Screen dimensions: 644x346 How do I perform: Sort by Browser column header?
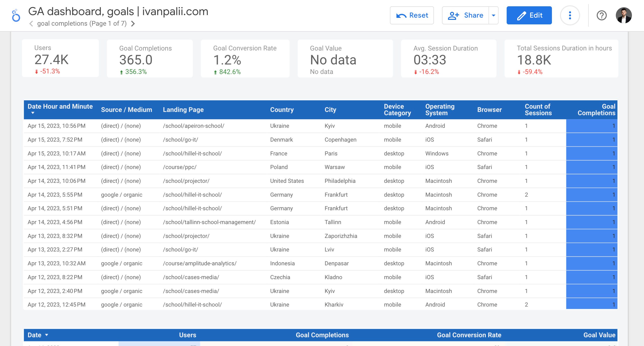point(489,110)
